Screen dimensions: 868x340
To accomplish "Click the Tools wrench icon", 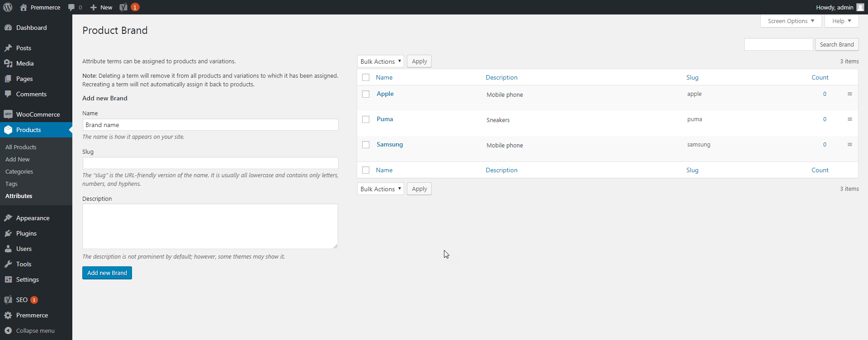I will 8,264.
